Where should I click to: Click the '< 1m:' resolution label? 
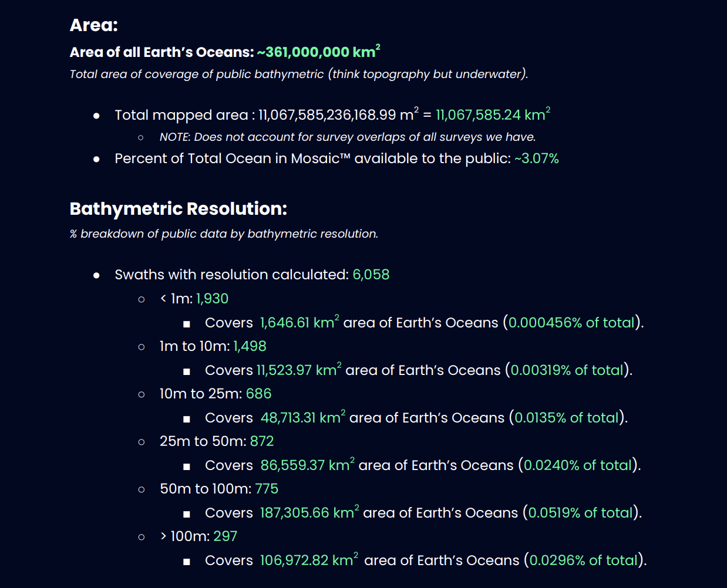point(176,299)
